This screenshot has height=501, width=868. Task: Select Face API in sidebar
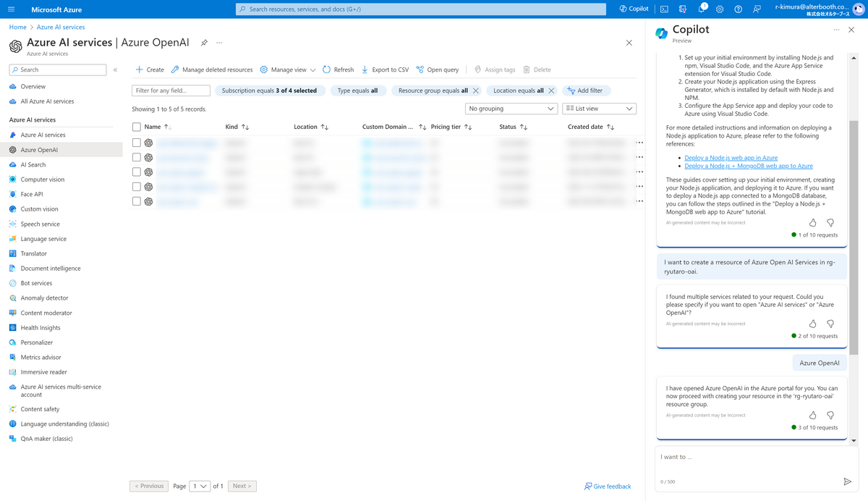pos(32,194)
